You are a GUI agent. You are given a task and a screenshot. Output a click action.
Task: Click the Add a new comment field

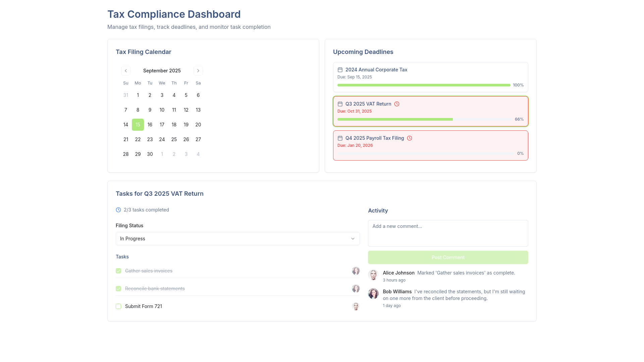point(448,233)
